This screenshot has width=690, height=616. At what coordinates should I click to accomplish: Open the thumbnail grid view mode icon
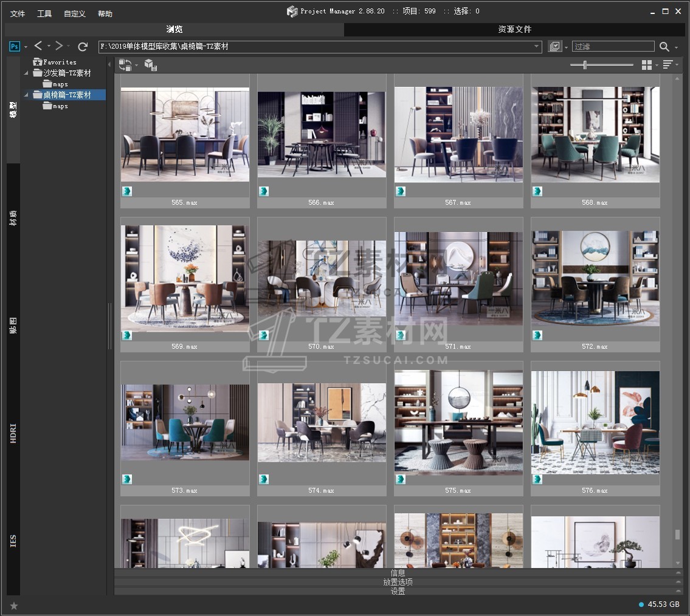click(x=647, y=65)
